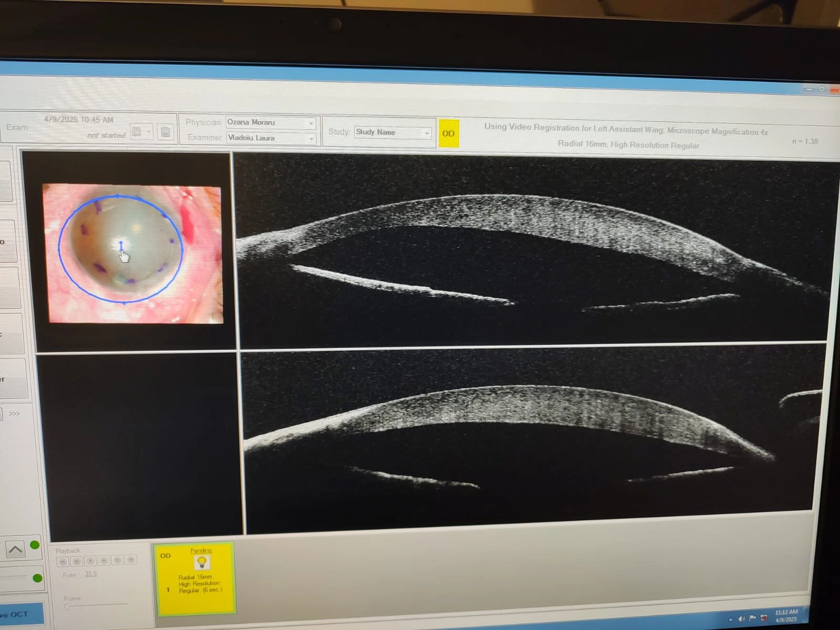Screen dimensions: 840x630
Task: Select the Radial 16mm pending scan tile
Action: pos(195,577)
